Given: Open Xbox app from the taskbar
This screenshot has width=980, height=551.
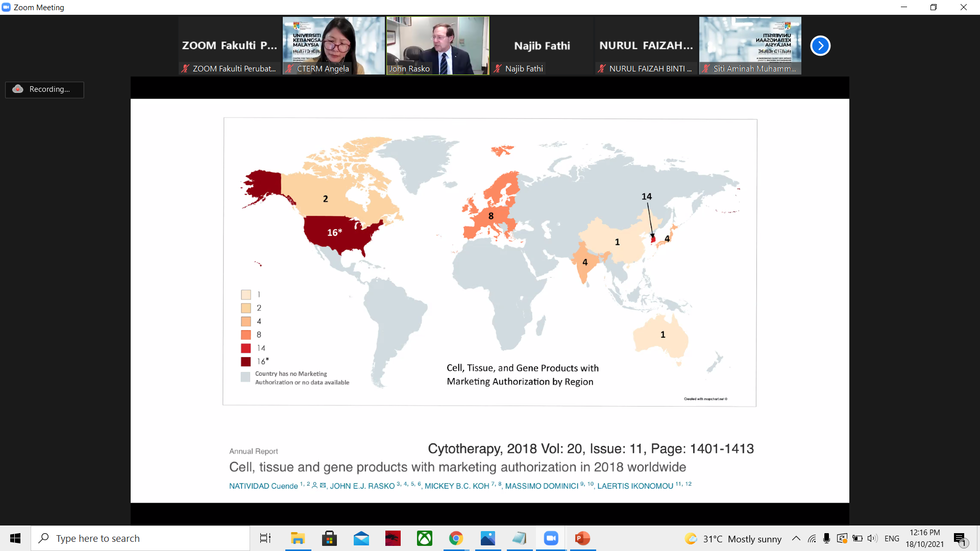Looking at the screenshot, I should [424, 538].
